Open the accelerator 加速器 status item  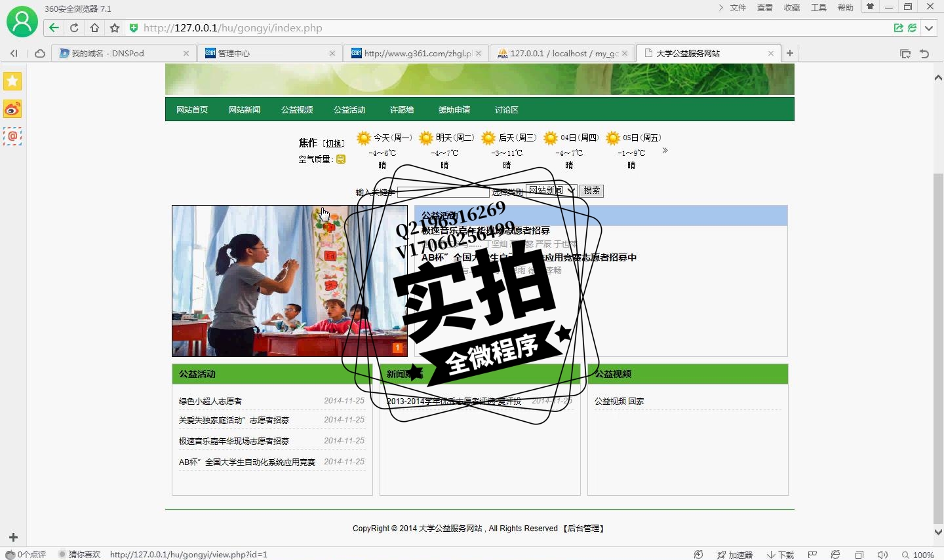735,555
